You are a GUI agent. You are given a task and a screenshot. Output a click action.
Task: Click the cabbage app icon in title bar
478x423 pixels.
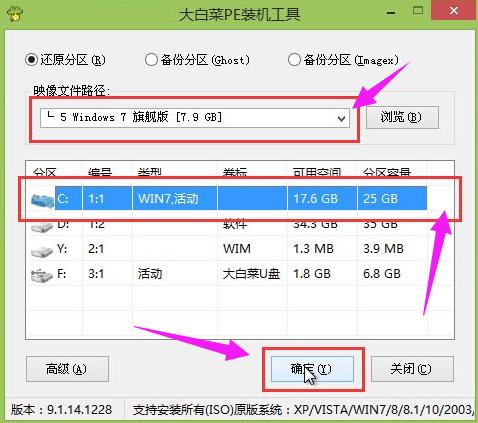(15, 14)
